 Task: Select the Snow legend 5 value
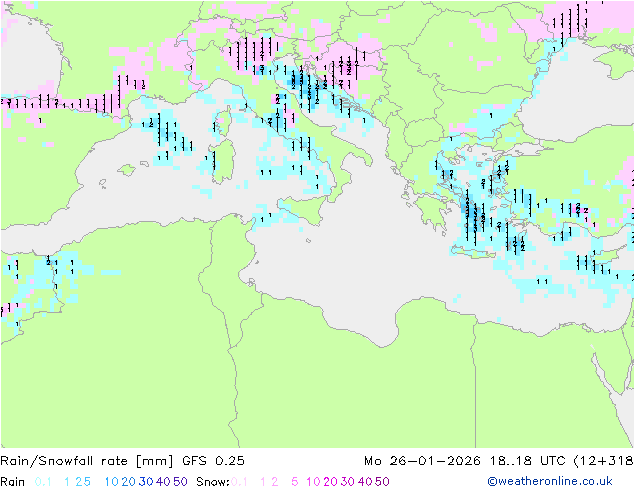[294, 482]
